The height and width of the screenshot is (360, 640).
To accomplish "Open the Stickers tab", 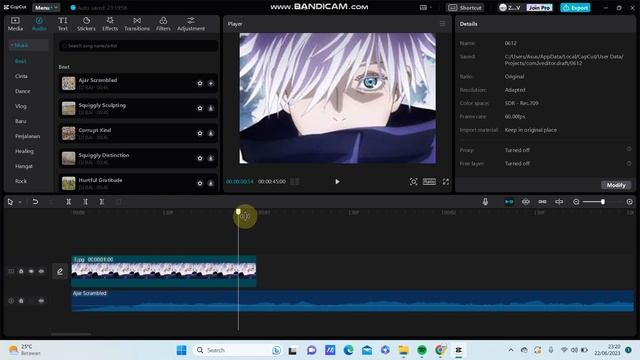I will (86, 24).
